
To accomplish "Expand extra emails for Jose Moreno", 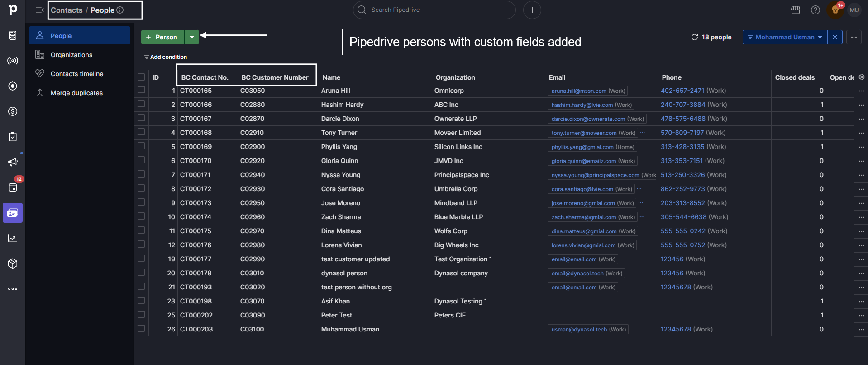I will tap(641, 203).
